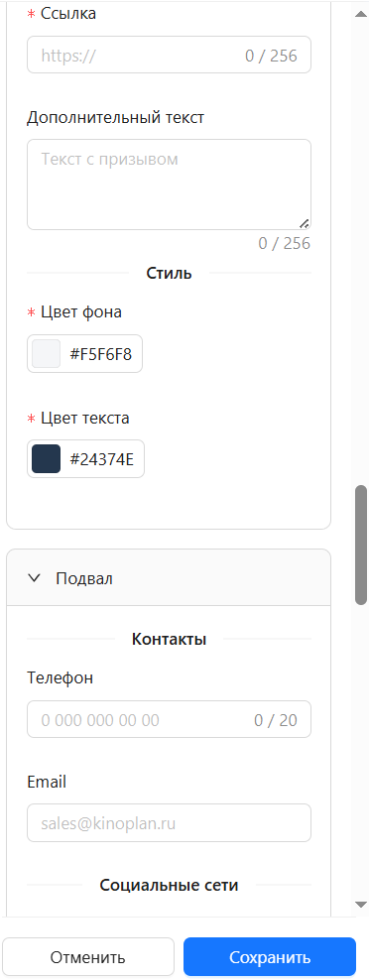Open the Цвет текста dark color swatch
The height and width of the screenshot is (980, 369).
(47, 459)
